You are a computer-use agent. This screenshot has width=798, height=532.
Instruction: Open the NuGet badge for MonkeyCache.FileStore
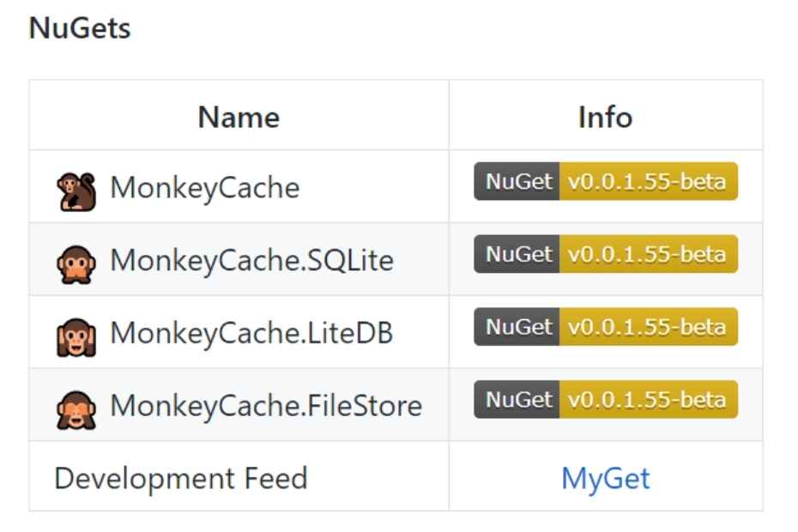click(x=605, y=399)
